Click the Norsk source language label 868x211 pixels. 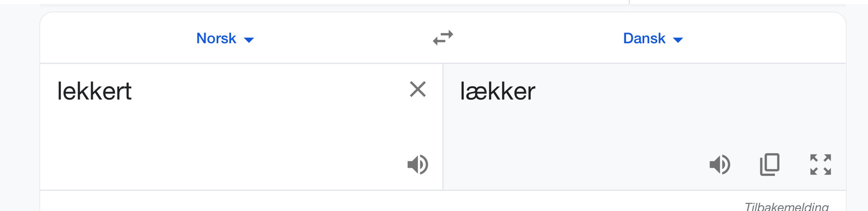tap(216, 38)
